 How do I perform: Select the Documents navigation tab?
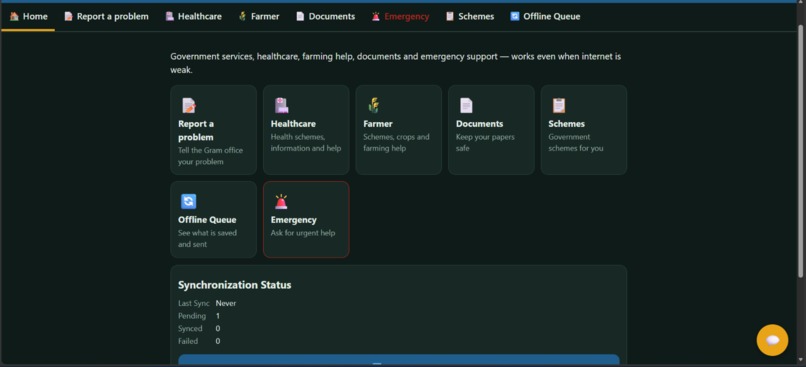[325, 16]
